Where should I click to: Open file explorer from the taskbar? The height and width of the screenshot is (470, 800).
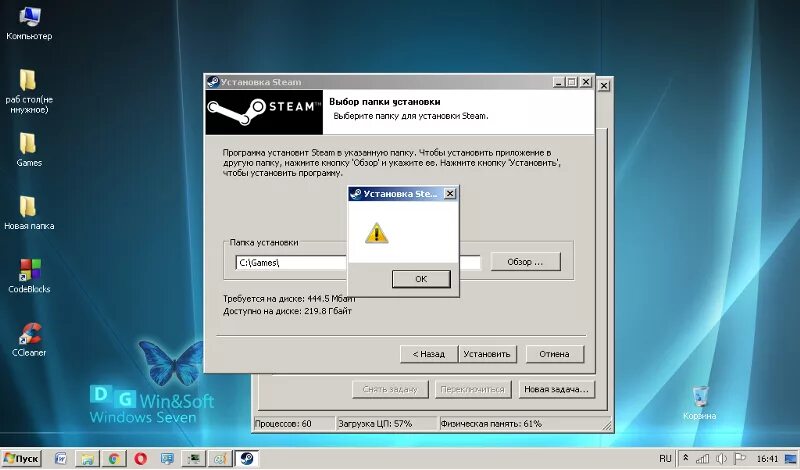(x=87, y=458)
